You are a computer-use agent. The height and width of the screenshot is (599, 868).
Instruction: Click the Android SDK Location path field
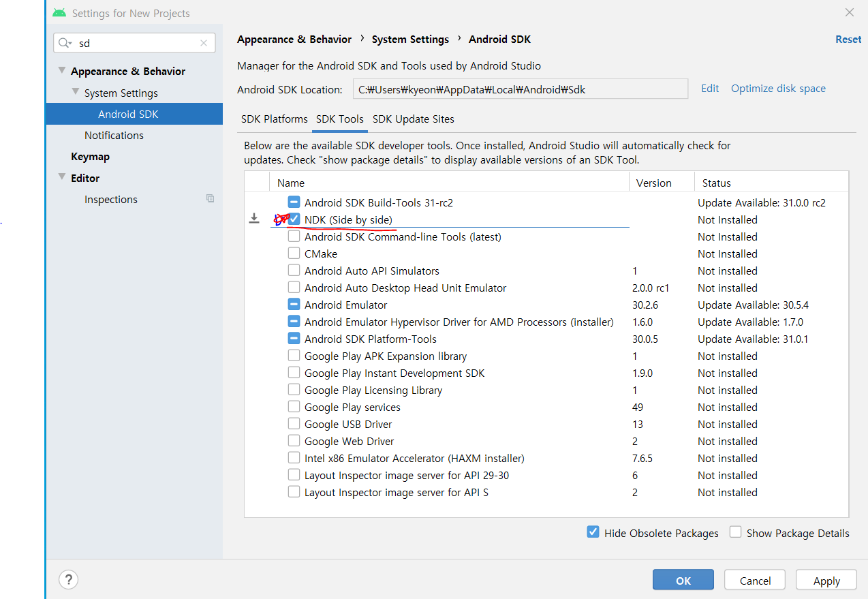tap(521, 89)
